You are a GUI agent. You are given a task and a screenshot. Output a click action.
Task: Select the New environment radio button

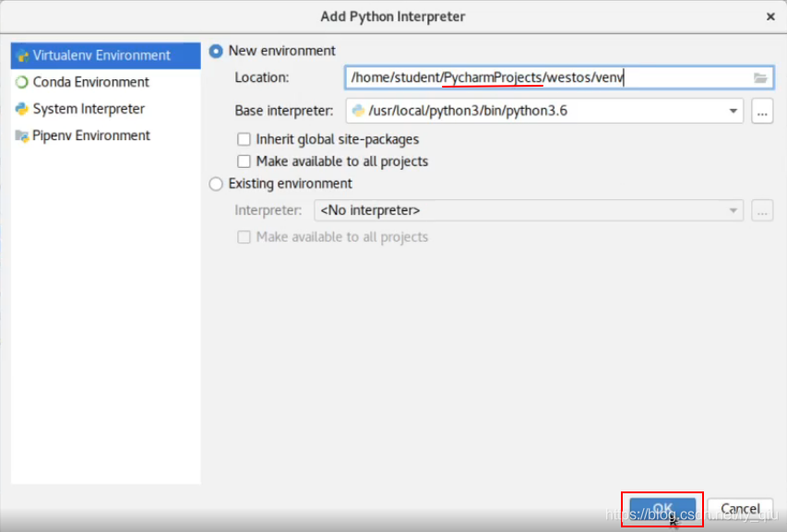click(216, 51)
